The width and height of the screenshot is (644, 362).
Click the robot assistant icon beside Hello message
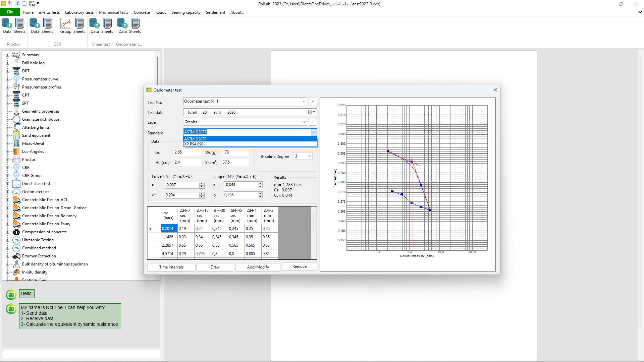11,294
